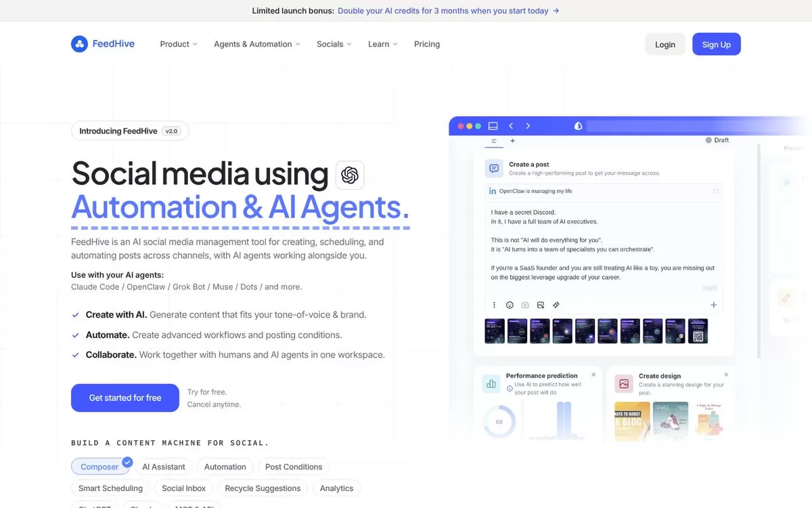Select the Recycle Suggestions feature chip
The image size is (812, 508).
pos(263,488)
